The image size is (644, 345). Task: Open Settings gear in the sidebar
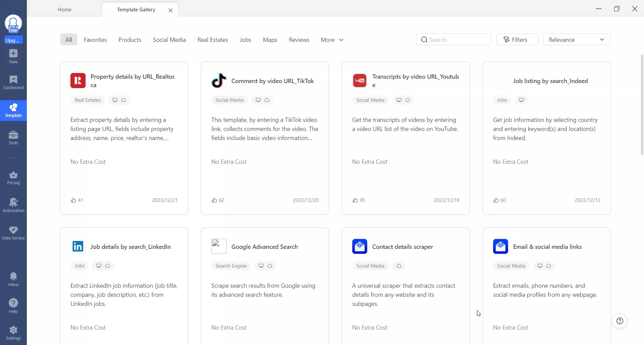tap(13, 333)
